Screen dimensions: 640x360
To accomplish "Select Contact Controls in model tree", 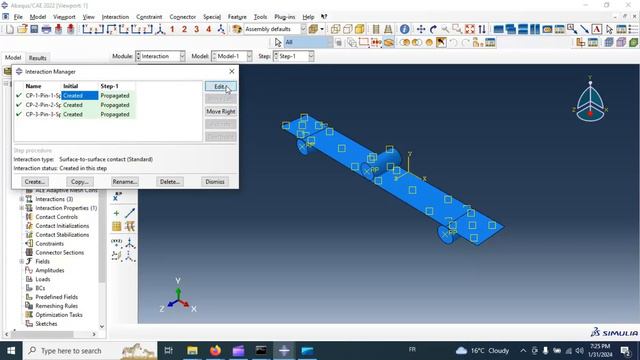I will click(56, 217).
